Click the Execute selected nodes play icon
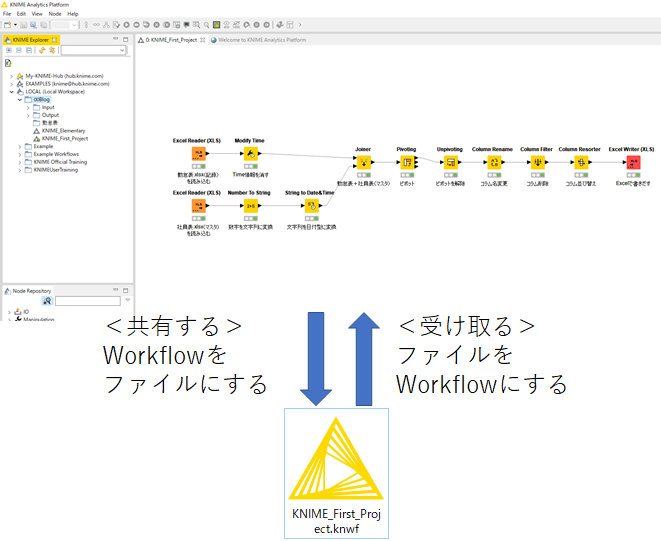Screen dimensions: 661x541 (x=126, y=25)
